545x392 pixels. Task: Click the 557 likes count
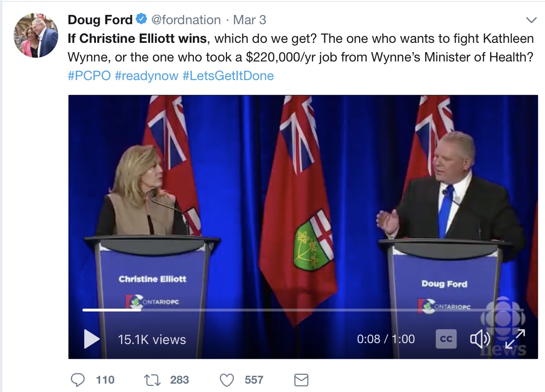(x=254, y=380)
